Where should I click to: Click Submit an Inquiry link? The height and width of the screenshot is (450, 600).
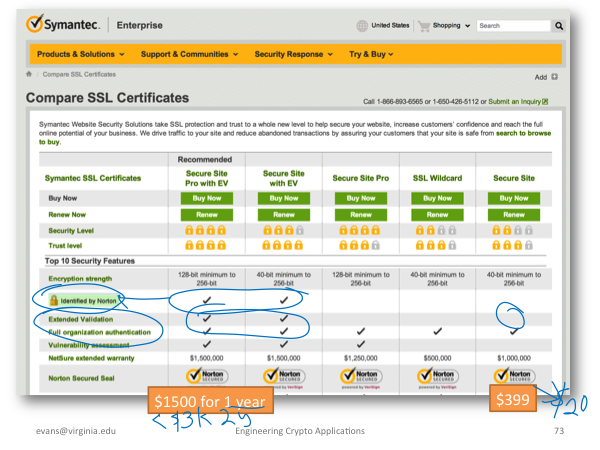[514, 101]
